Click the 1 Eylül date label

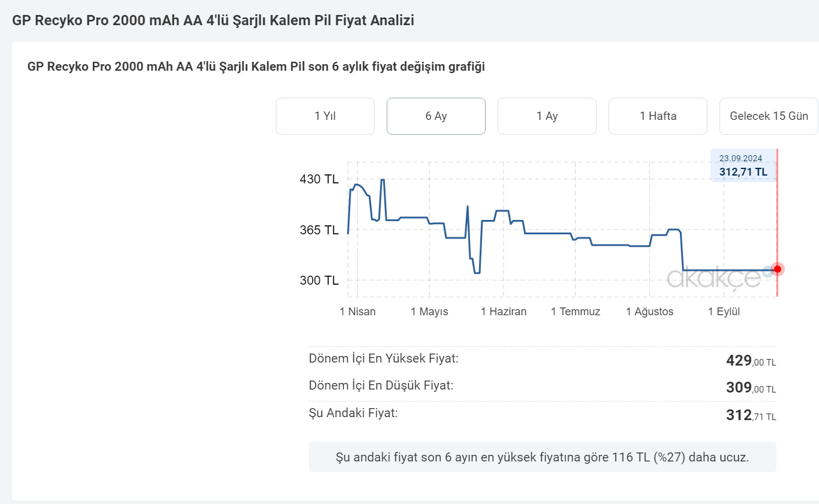pos(724,312)
